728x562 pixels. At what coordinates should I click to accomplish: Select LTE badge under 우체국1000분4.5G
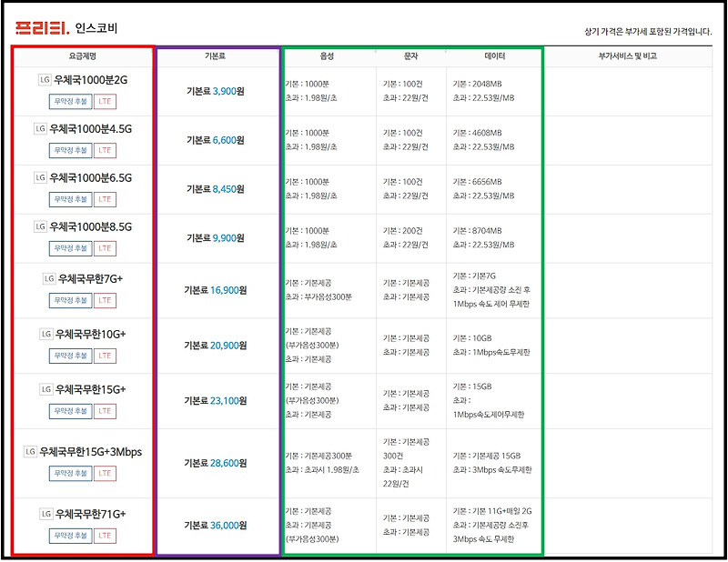(x=105, y=150)
